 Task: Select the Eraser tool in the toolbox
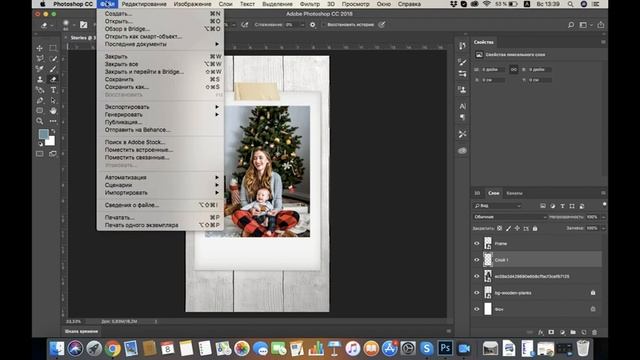pos(53,79)
